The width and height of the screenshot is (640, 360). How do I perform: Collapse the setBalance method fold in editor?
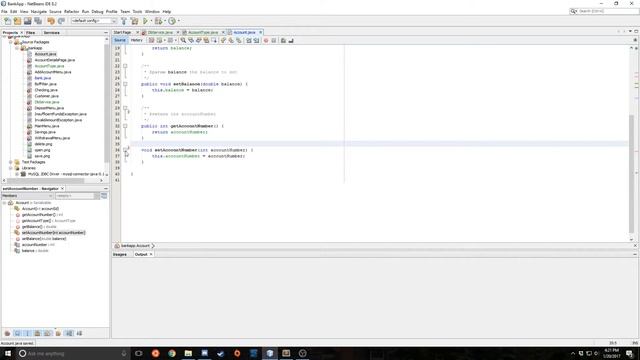pyautogui.click(x=125, y=84)
